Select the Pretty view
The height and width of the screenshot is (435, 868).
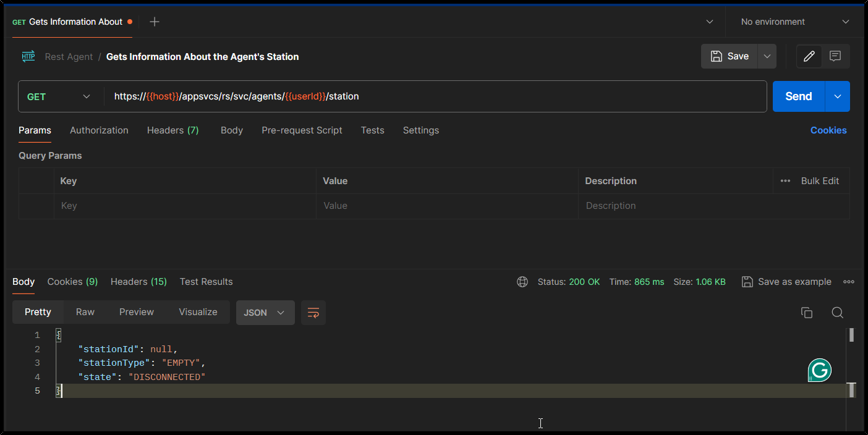pyautogui.click(x=38, y=312)
